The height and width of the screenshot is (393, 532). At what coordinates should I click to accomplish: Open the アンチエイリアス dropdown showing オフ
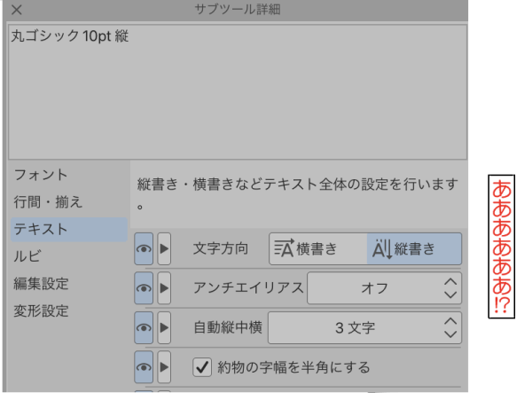pos(384,288)
